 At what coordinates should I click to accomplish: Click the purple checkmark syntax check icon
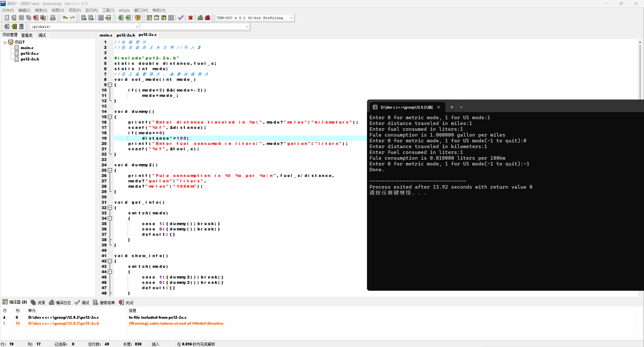tap(181, 18)
